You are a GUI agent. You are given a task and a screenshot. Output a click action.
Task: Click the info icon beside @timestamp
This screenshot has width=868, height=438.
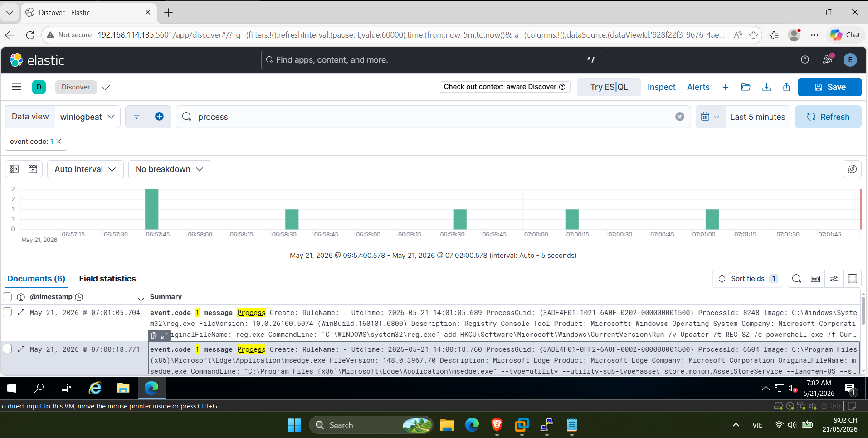click(21, 297)
